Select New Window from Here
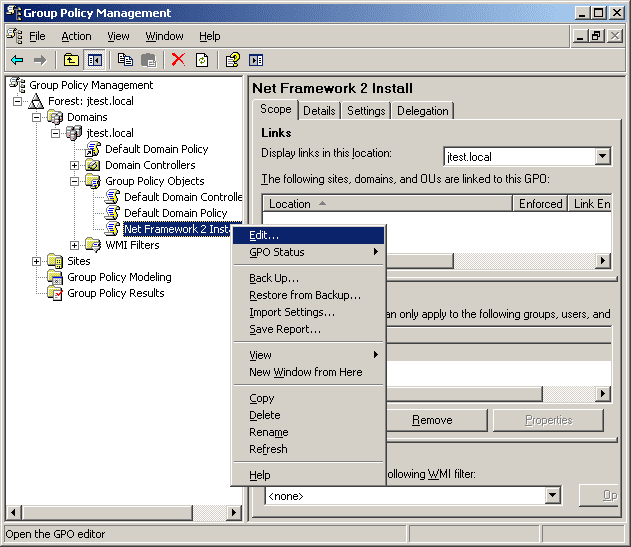Viewport: 631px width, 547px height. tap(308, 372)
